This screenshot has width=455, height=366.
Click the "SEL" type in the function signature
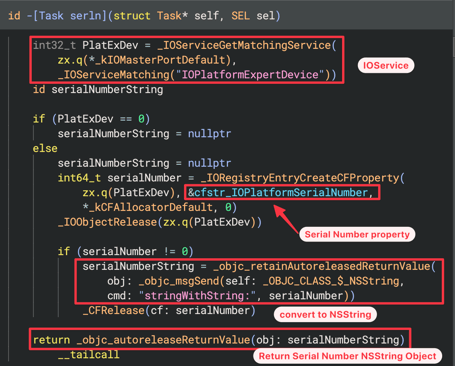(241, 16)
